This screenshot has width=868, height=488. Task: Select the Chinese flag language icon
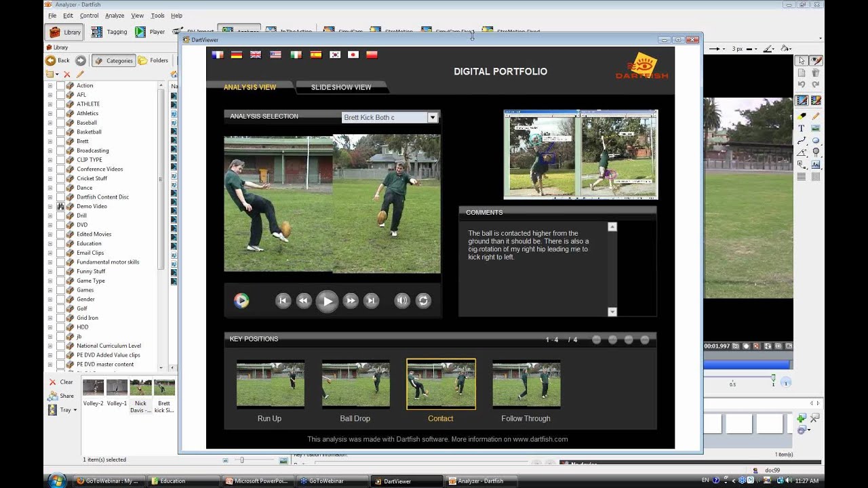click(x=372, y=55)
